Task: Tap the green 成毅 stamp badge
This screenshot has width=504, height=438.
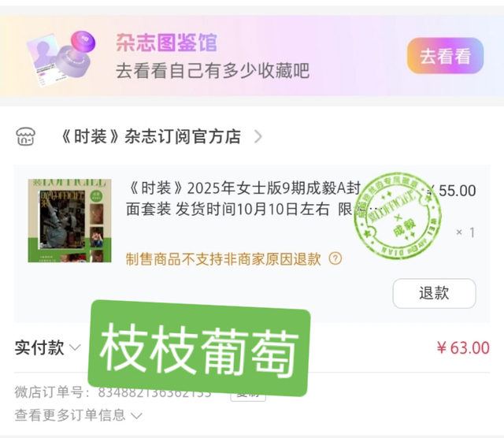Action: click(x=398, y=216)
